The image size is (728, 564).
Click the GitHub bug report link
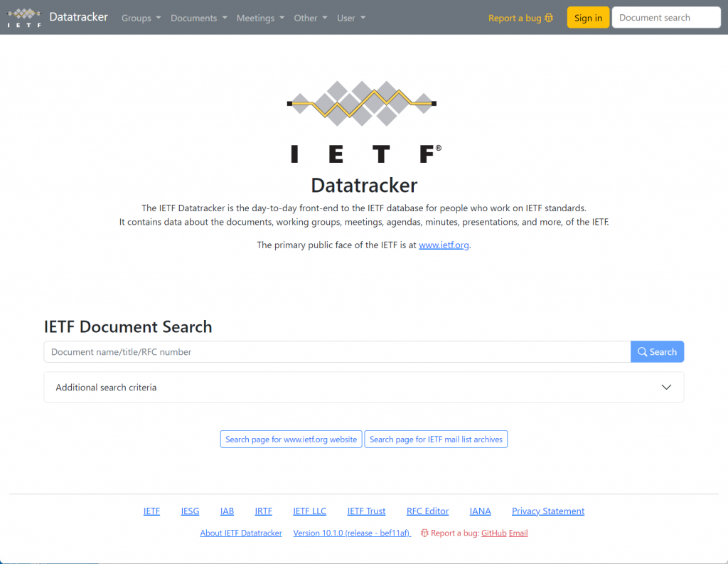pos(493,533)
